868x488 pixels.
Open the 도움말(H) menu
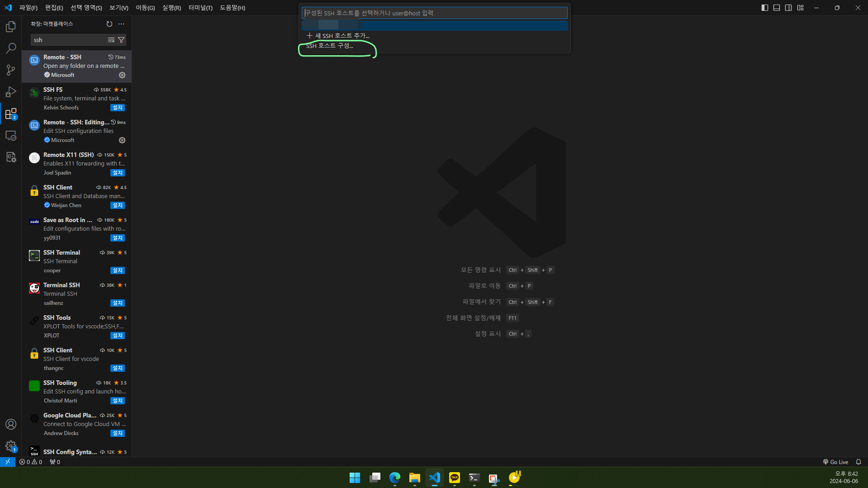pos(232,8)
